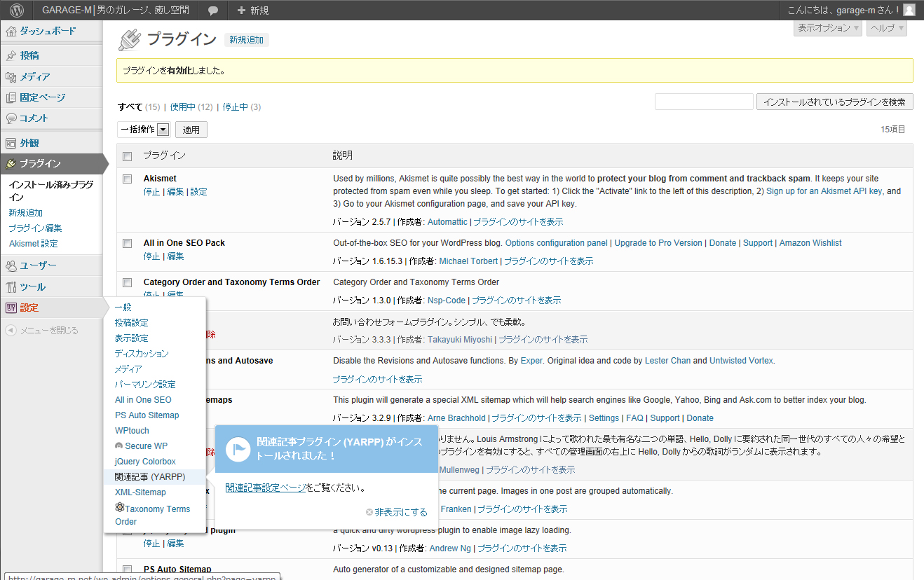This screenshot has height=580, width=924.
Task: Click the plugin search input field
Action: pos(704,102)
